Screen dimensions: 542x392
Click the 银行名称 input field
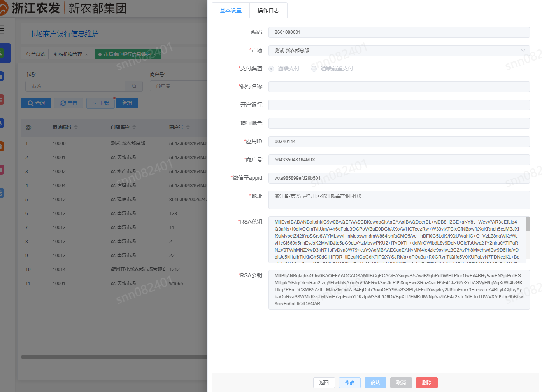[x=399, y=87]
